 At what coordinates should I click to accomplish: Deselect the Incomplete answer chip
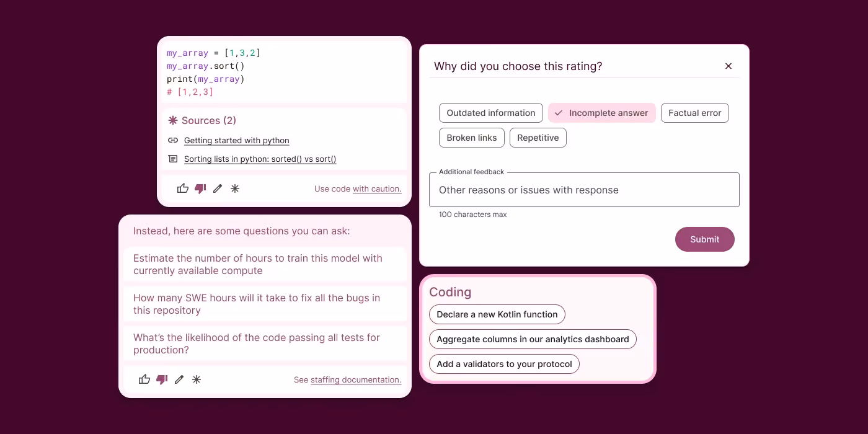point(601,113)
